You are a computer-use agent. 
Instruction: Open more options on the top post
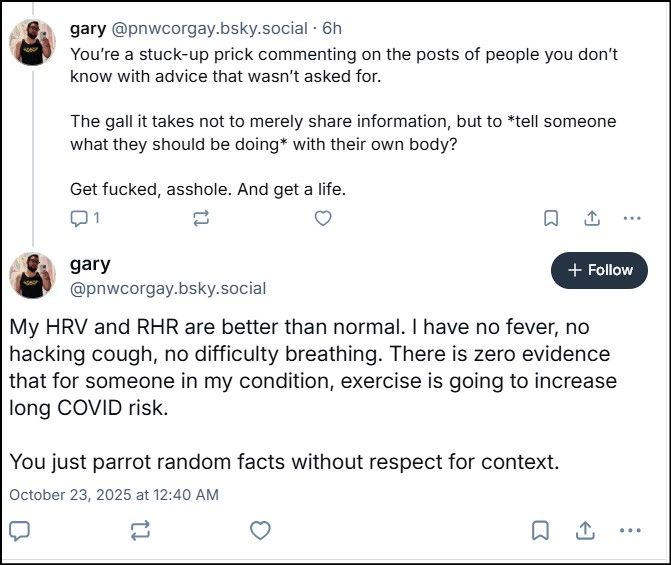(x=631, y=217)
